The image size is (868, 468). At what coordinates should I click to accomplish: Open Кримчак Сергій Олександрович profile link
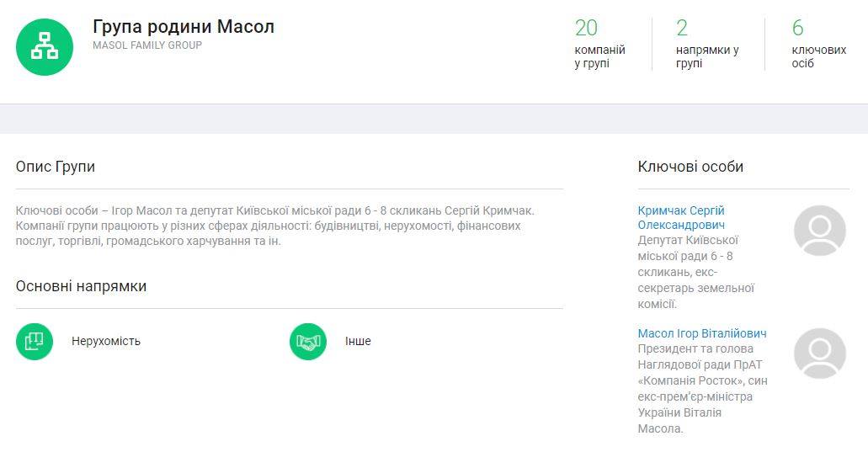[x=681, y=218]
